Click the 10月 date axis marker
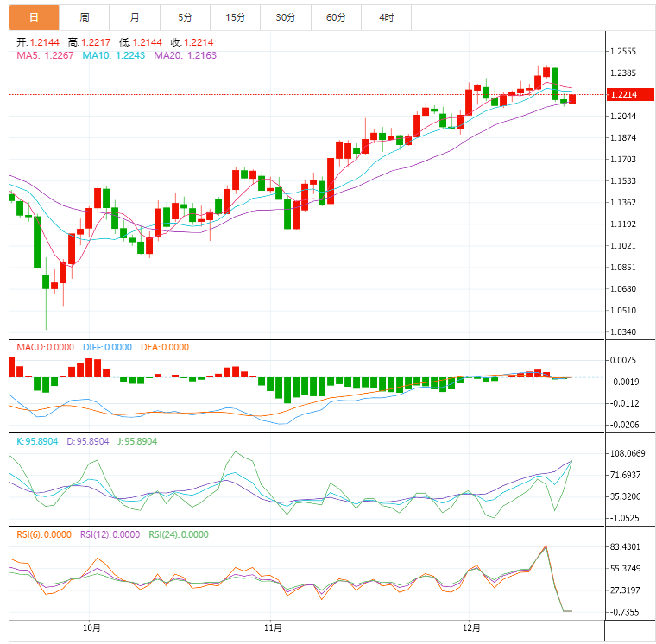656x644 pixels. tap(91, 628)
